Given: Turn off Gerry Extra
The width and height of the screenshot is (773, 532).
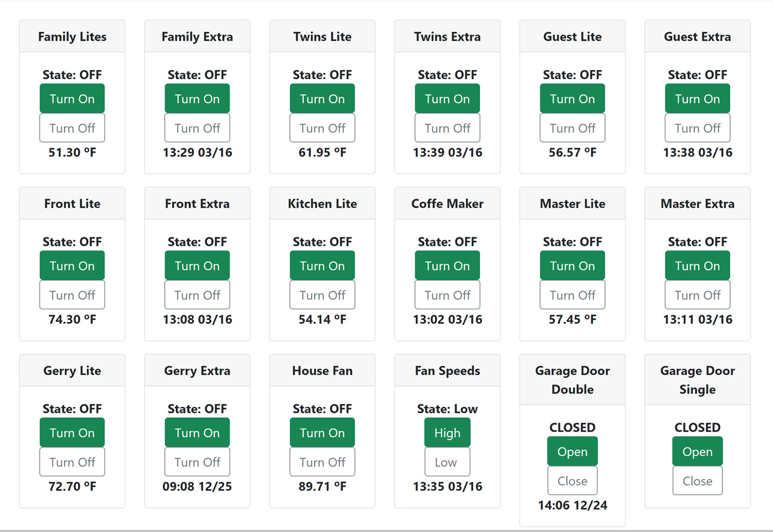Looking at the screenshot, I should click(x=197, y=462).
